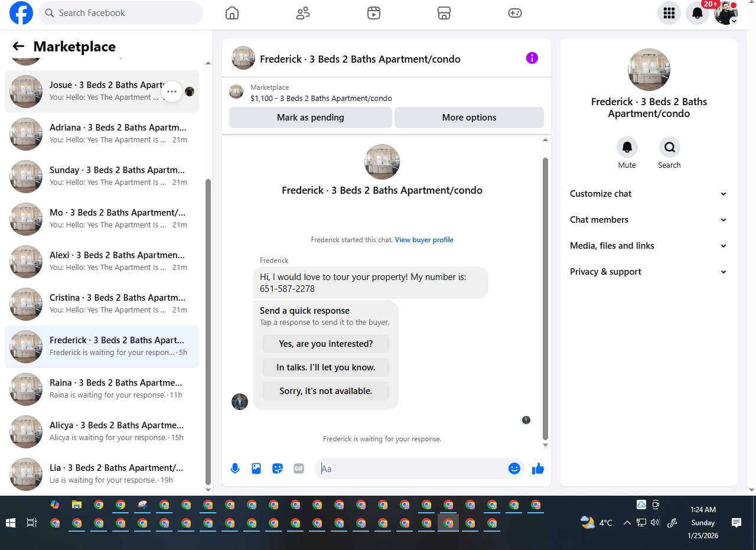Expand Media, files and links section
The image size is (756, 550).
coord(649,246)
